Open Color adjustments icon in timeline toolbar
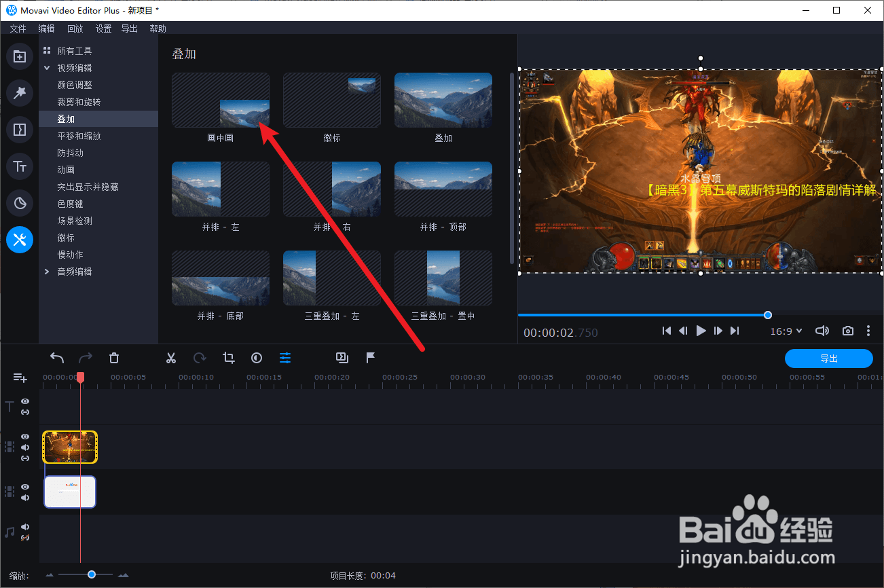This screenshot has height=588, width=884. pos(257,358)
